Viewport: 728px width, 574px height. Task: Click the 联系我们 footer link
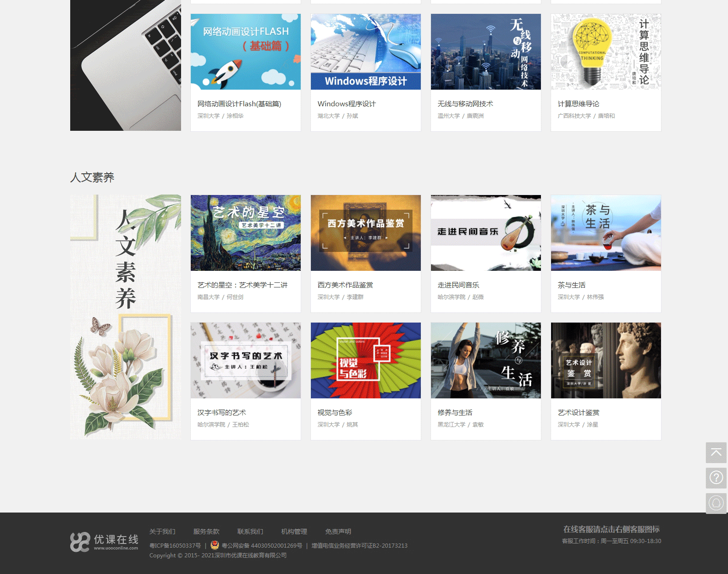(x=250, y=531)
